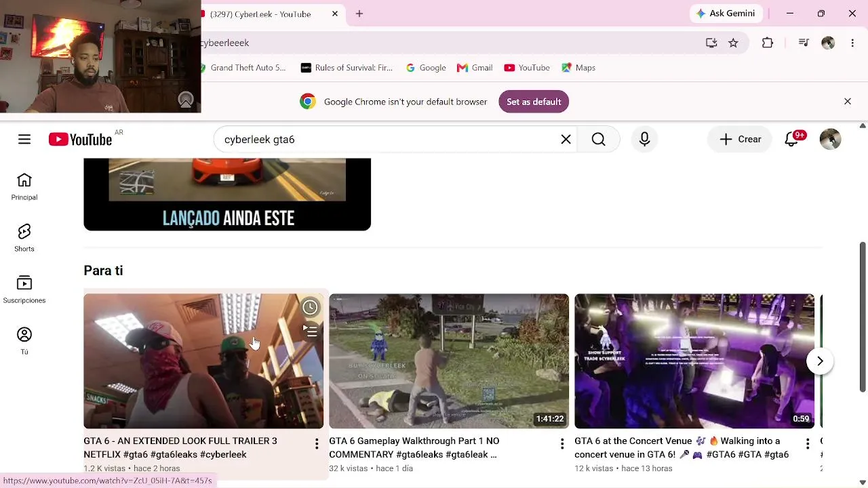Open the Google bookmark
868x488 pixels.
click(x=426, y=68)
